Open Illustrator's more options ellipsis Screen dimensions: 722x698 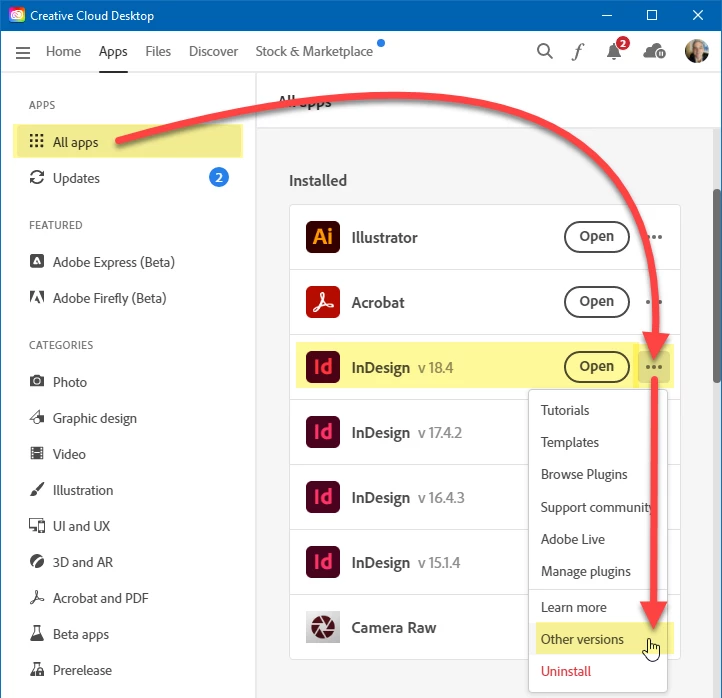pos(654,237)
